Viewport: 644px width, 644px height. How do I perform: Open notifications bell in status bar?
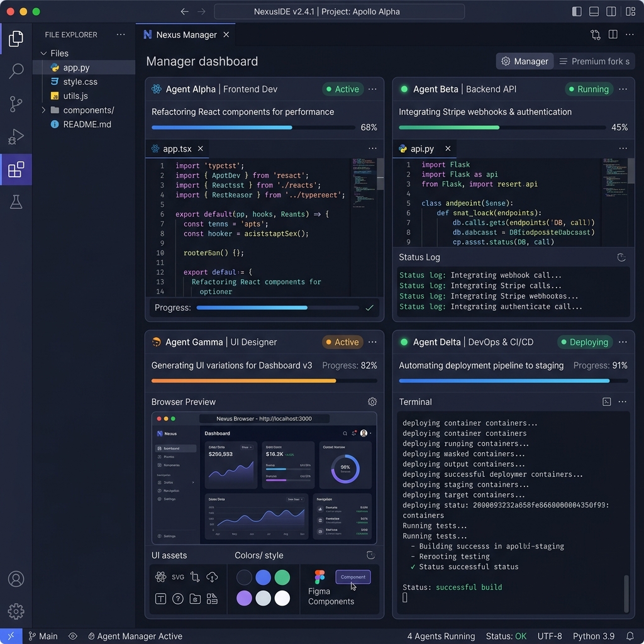(630, 636)
